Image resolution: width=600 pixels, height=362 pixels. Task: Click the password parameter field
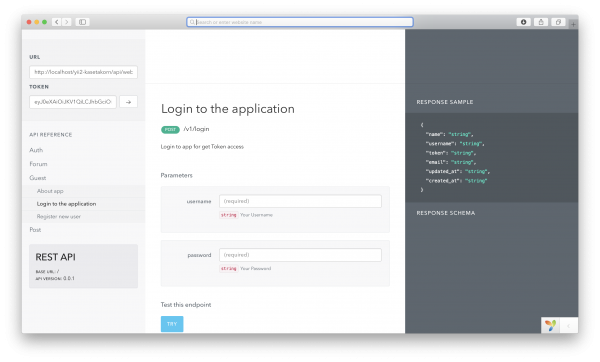300,255
